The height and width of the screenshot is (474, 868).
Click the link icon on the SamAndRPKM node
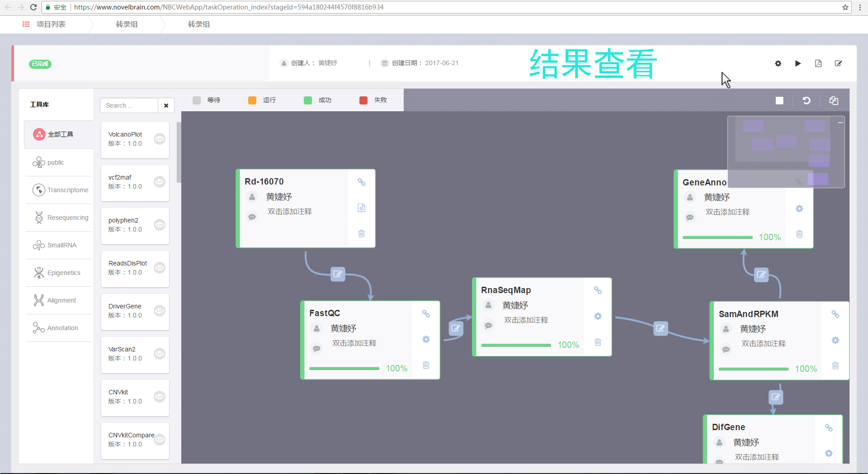(x=835, y=314)
